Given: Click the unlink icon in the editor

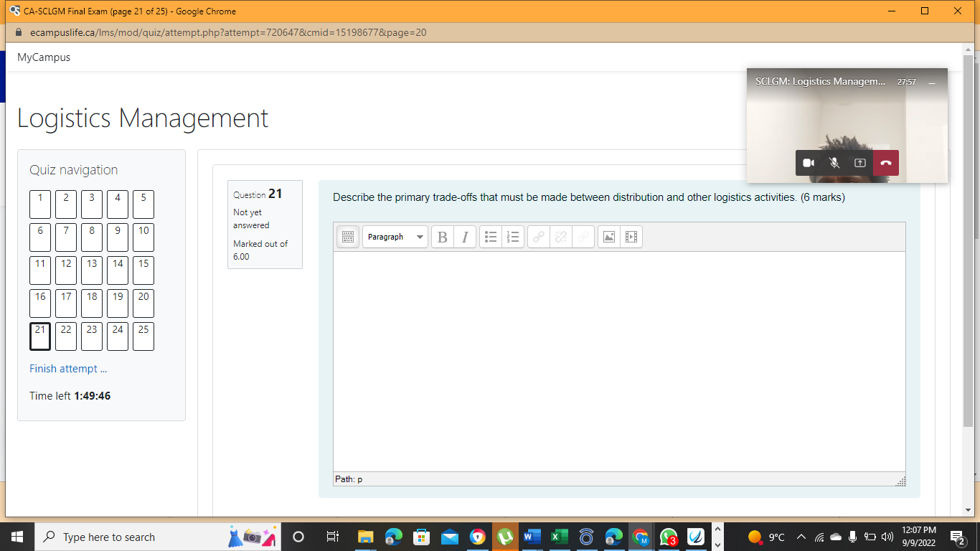Looking at the screenshot, I should coord(561,237).
